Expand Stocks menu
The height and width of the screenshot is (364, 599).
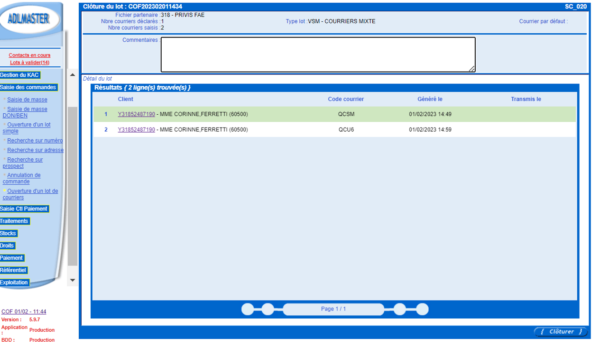pyautogui.click(x=8, y=233)
